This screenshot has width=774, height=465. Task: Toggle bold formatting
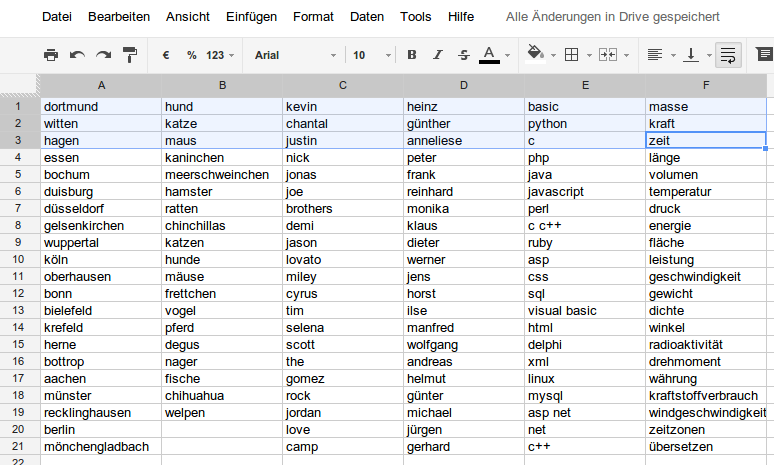(x=411, y=55)
